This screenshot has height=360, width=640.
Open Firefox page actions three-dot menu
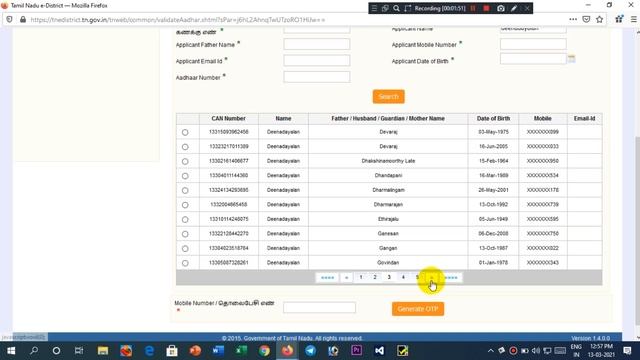573,19
